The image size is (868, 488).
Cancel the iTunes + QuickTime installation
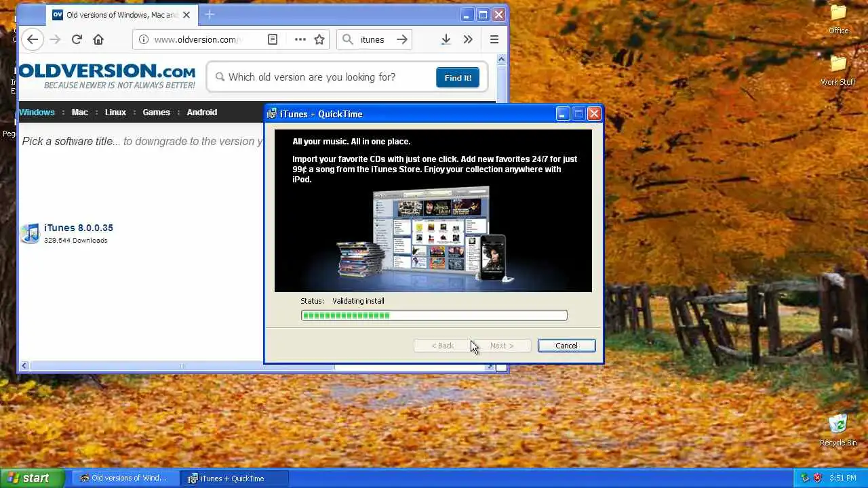click(x=566, y=346)
